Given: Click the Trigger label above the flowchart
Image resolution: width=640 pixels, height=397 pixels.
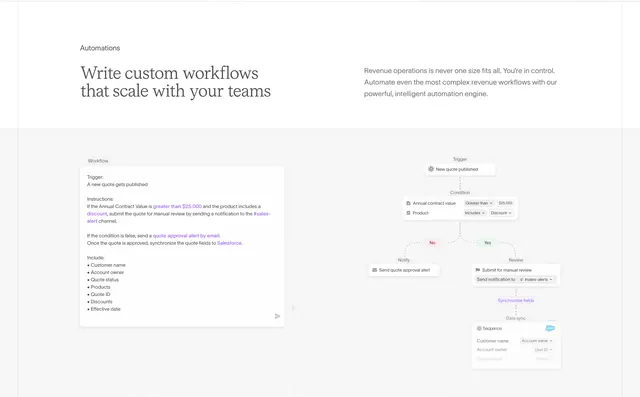Looking at the screenshot, I should (460, 159).
